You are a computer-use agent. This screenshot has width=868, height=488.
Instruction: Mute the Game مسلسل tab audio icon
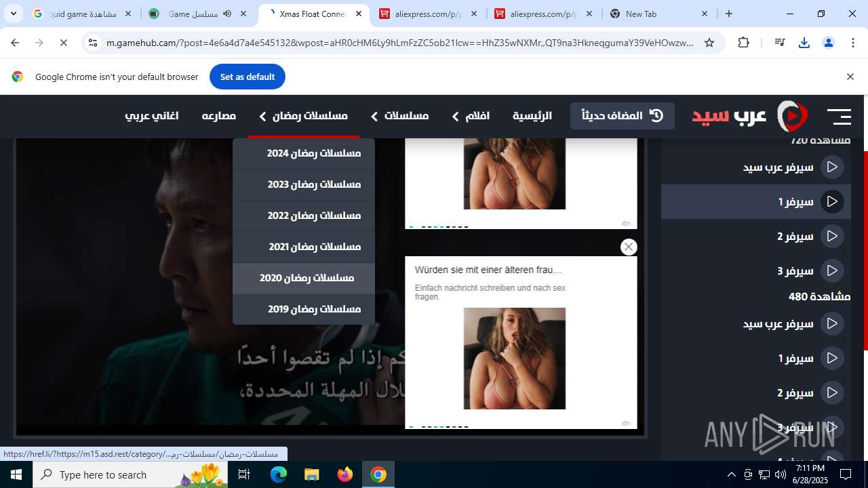(227, 14)
